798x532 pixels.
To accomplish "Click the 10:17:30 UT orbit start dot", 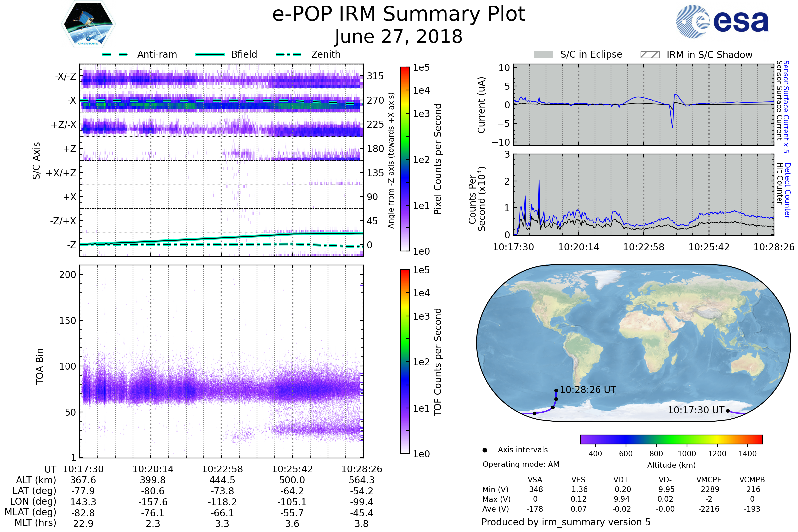I will click(x=728, y=411).
